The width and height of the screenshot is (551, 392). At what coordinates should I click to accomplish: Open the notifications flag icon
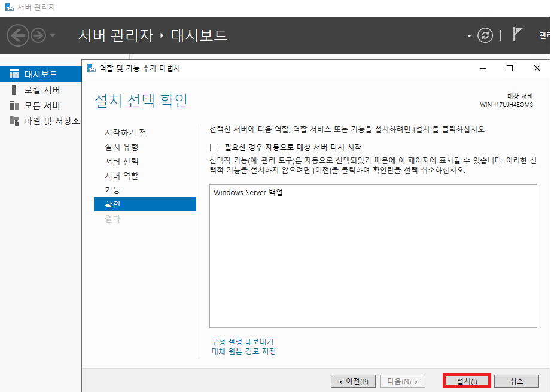coord(517,35)
